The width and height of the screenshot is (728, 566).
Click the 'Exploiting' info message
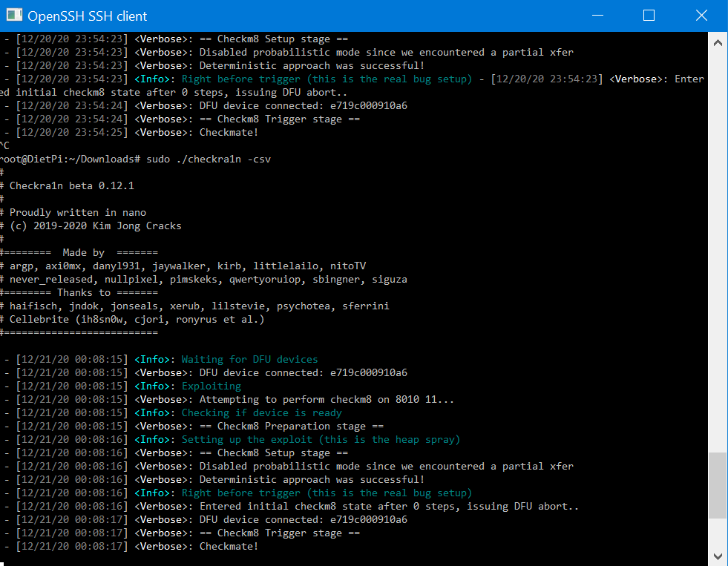[x=214, y=386]
